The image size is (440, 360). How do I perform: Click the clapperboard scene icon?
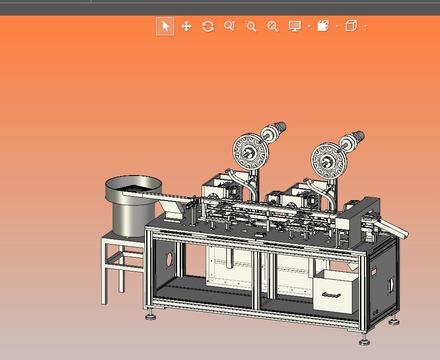pyautogui.click(x=323, y=26)
